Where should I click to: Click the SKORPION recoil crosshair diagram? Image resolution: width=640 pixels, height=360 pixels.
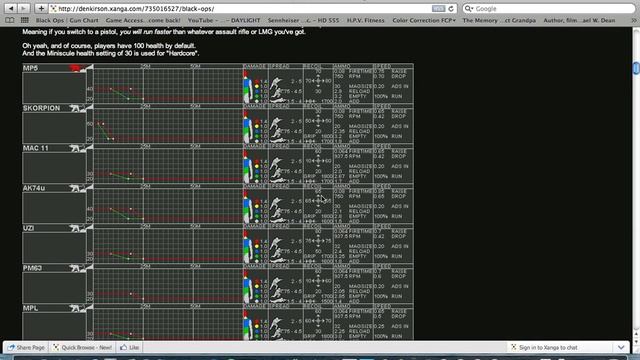(318, 121)
